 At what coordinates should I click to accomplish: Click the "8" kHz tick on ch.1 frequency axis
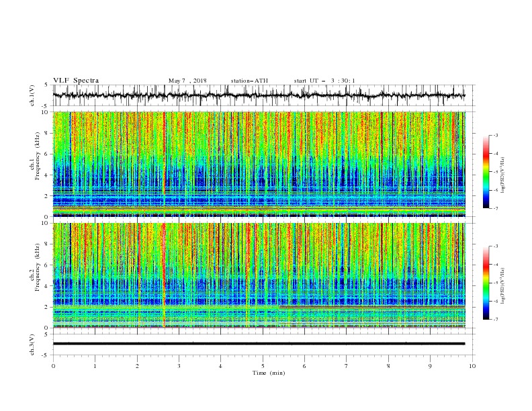click(x=48, y=133)
